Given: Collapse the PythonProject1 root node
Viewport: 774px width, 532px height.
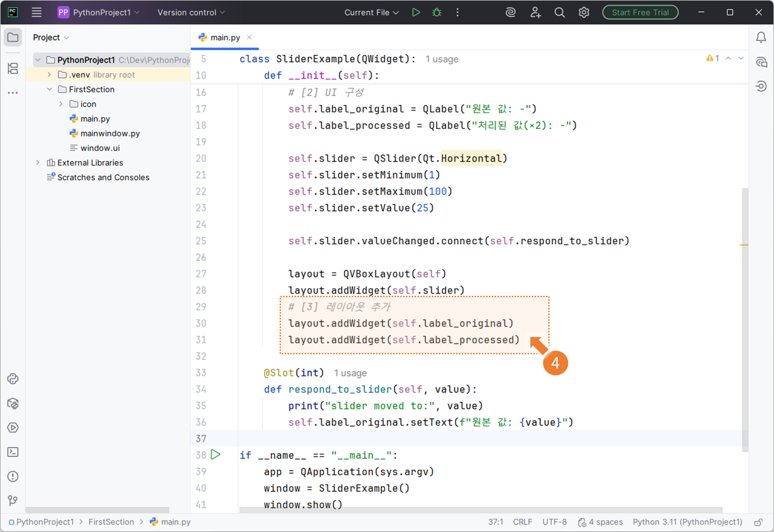Looking at the screenshot, I should tap(38, 60).
